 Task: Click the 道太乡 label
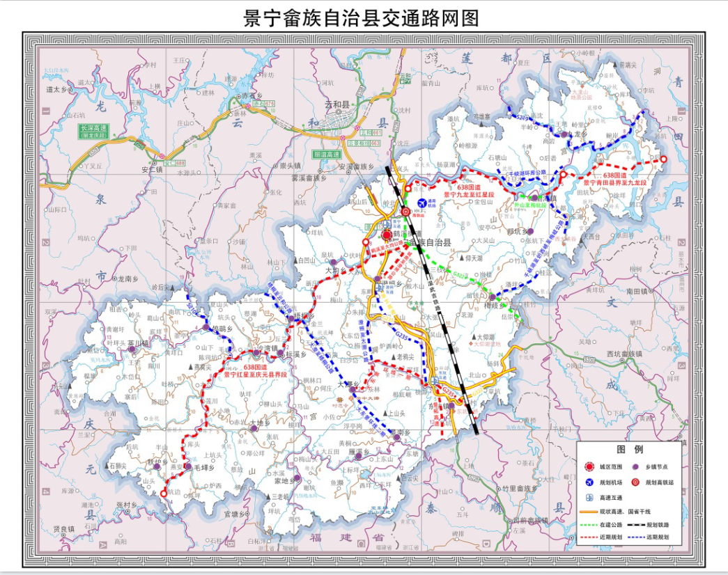[x=56, y=90]
